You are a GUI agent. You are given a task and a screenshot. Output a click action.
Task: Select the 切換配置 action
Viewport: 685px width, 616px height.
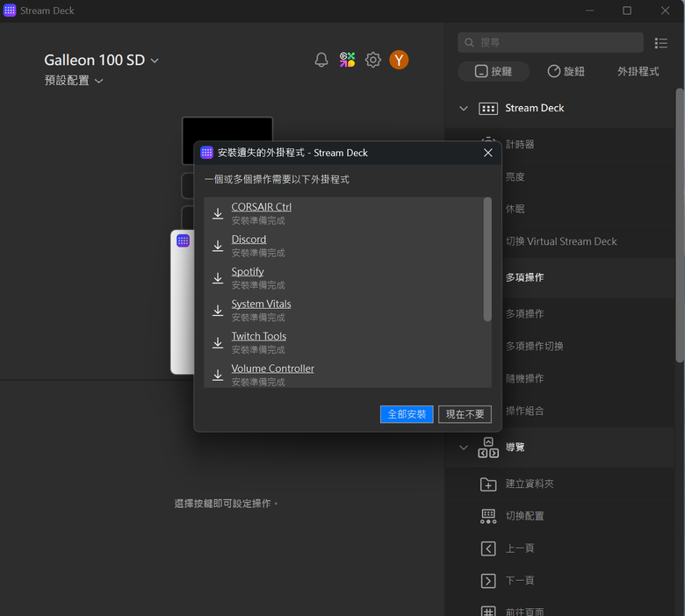(560, 516)
